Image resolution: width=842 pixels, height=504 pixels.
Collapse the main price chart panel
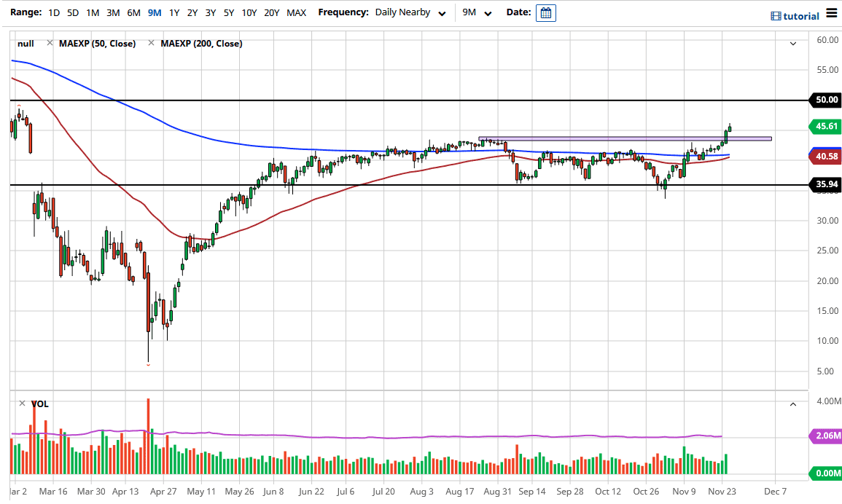(x=792, y=44)
